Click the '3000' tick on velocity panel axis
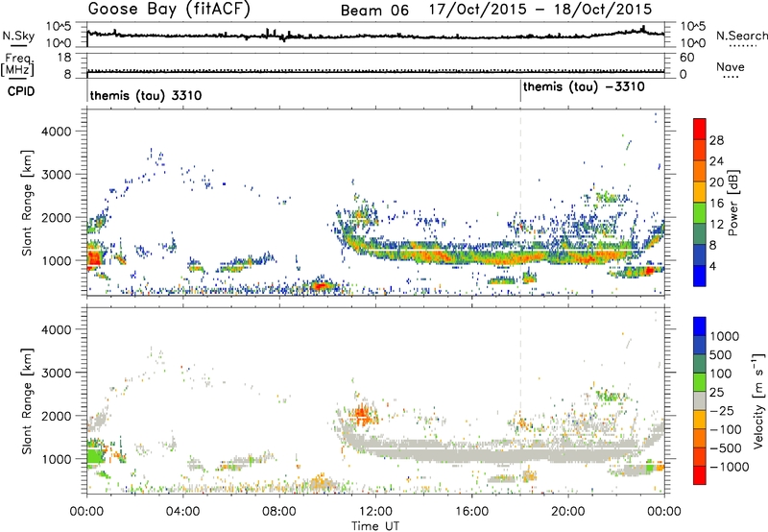 (57, 373)
